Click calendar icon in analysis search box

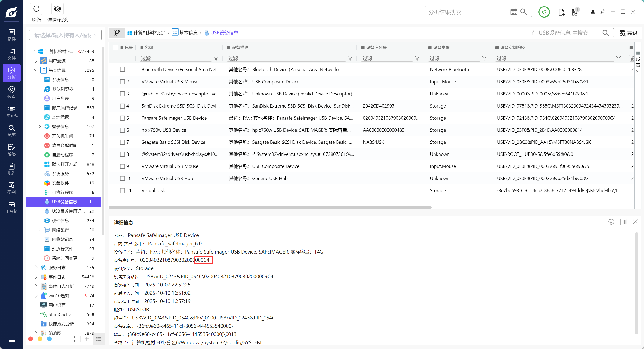pyautogui.click(x=513, y=12)
